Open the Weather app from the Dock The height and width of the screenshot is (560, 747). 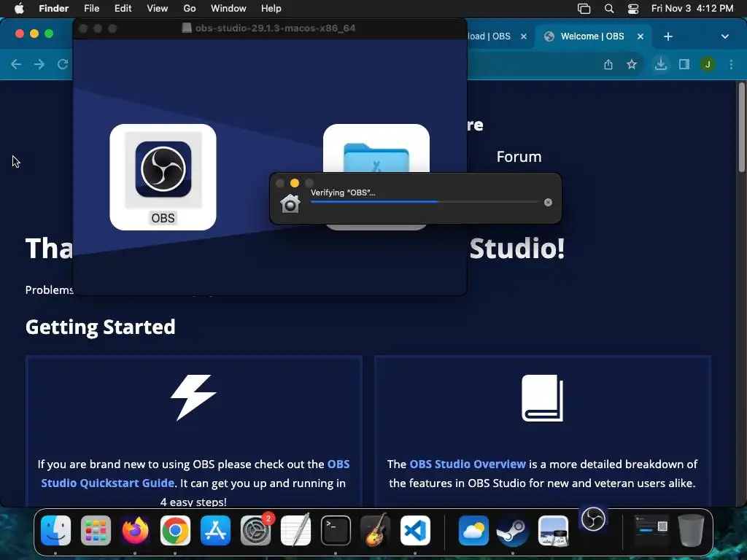(473, 531)
